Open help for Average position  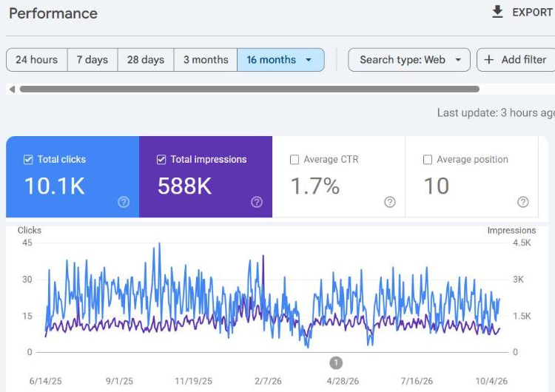click(522, 202)
